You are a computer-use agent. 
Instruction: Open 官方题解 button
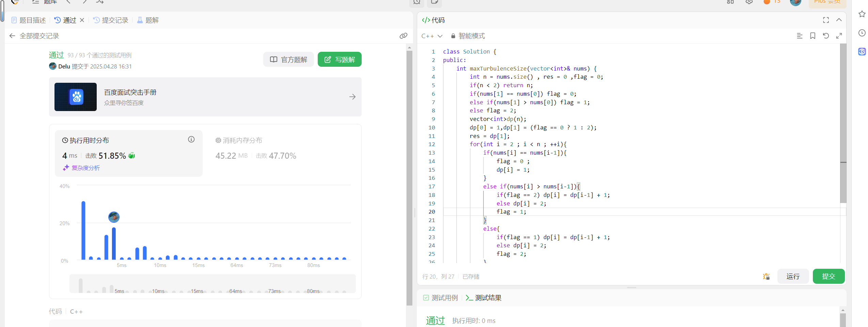point(288,60)
